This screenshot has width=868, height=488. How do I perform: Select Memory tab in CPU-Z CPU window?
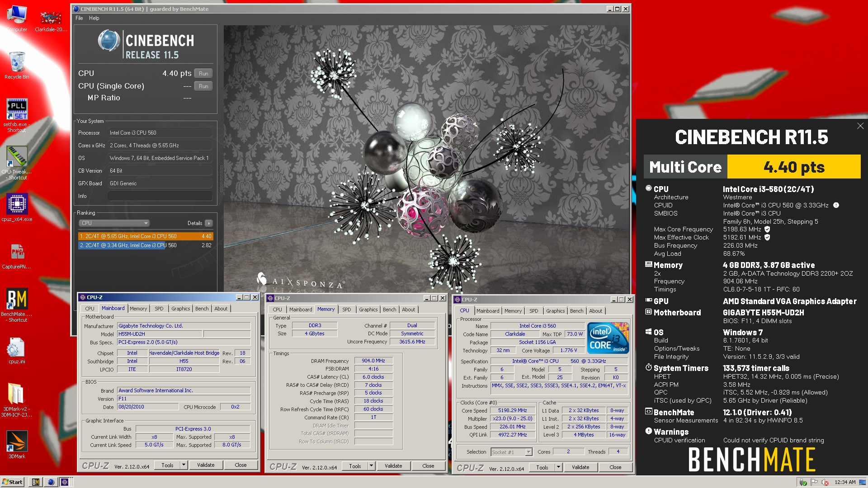tap(513, 311)
